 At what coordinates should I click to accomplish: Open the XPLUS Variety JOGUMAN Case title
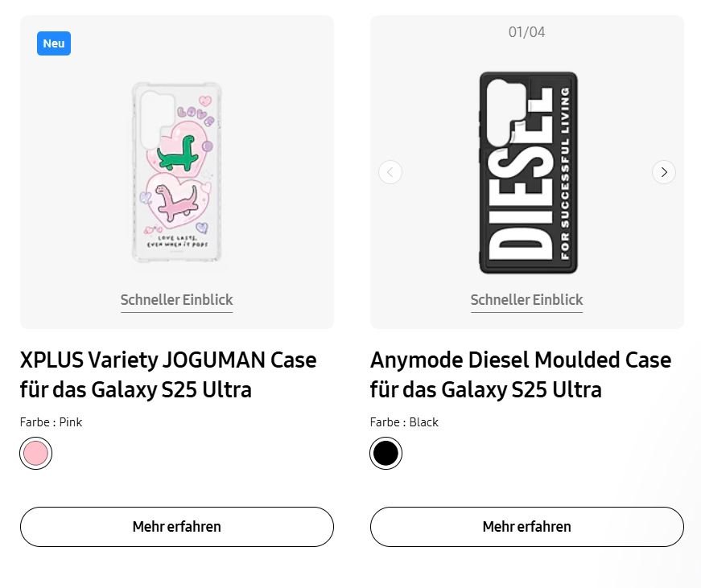click(168, 374)
